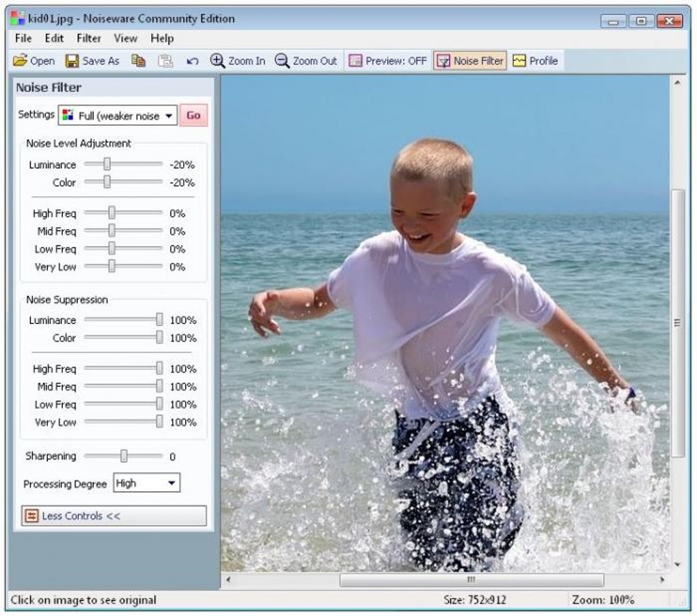
Task: Click the Zoom In magnifier icon
Action: pyautogui.click(x=217, y=60)
